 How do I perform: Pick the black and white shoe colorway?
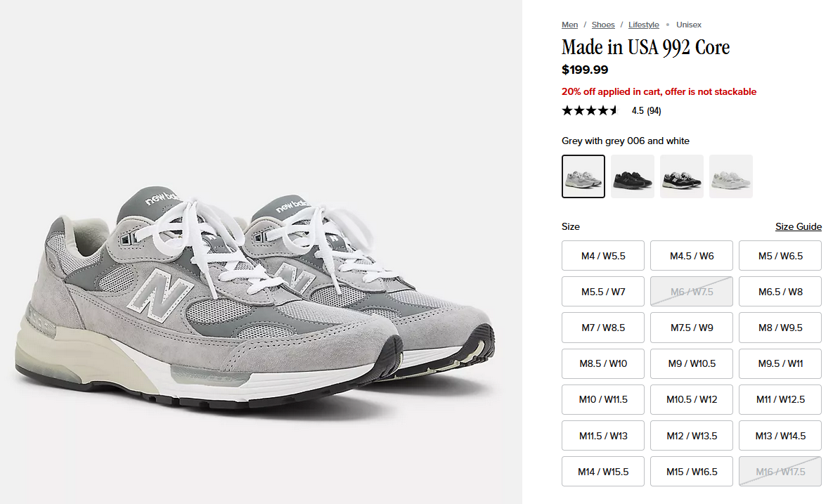pyautogui.click(x=681, y=176)
